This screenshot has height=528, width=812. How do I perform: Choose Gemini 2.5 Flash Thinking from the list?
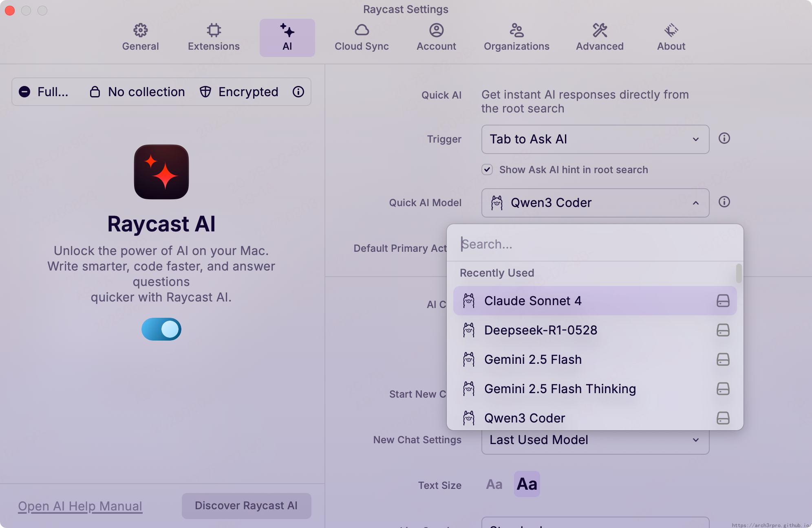560,389
